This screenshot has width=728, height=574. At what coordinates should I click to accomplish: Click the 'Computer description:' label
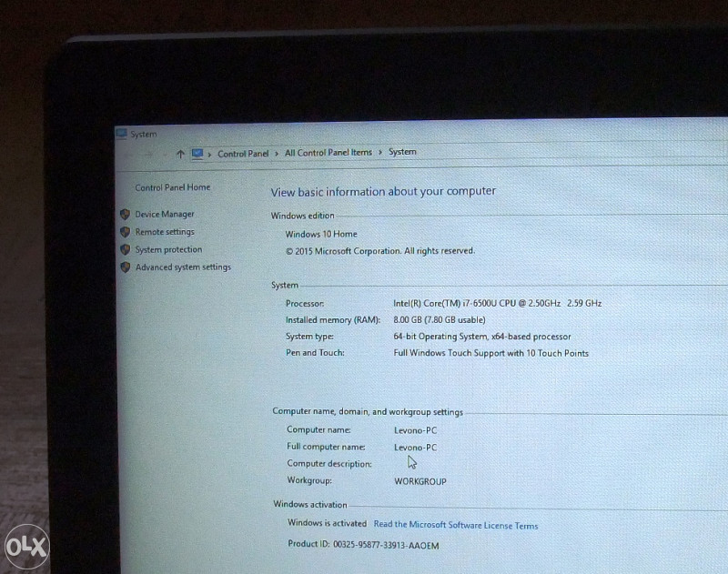pos(329,464)
